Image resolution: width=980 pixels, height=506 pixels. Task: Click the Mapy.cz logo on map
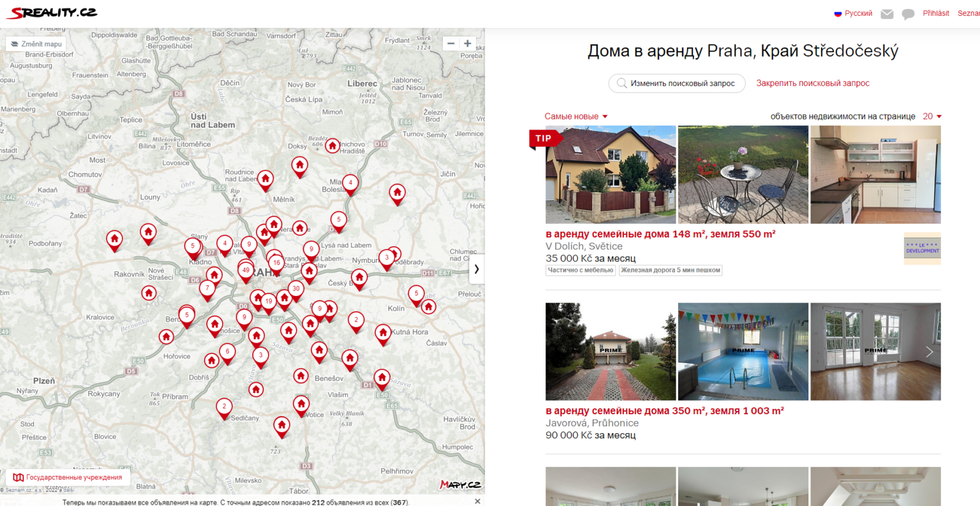(461, 485)
